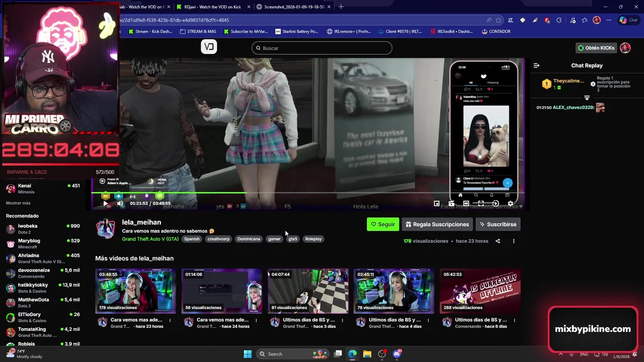Open the video player settings gear
644x362 pixels.
(x=511, y=204)
